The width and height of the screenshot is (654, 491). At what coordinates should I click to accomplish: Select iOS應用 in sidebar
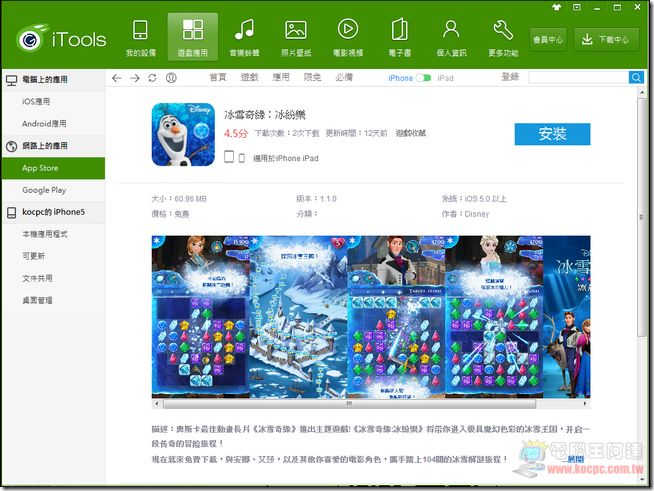(x=53, y=101)
